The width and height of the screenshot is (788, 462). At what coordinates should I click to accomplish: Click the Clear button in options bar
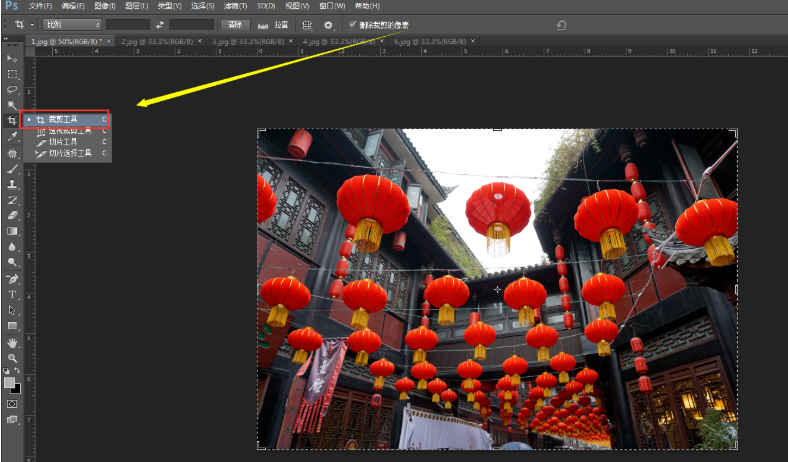coord(233,24)
